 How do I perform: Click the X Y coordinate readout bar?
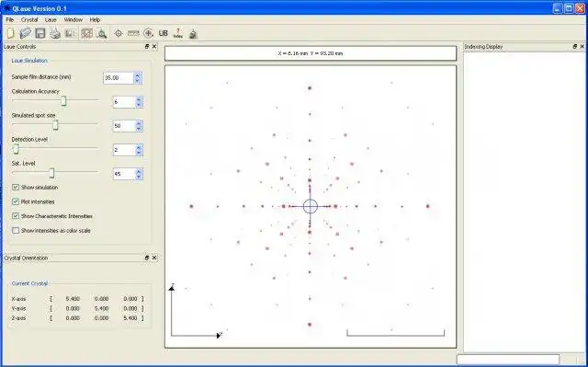311,53
